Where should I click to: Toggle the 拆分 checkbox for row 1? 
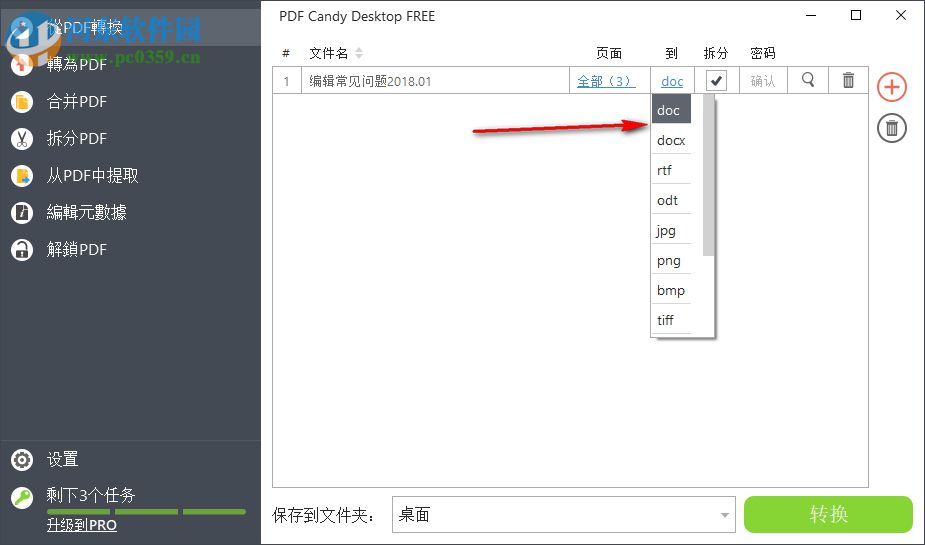tap(716, 80)
